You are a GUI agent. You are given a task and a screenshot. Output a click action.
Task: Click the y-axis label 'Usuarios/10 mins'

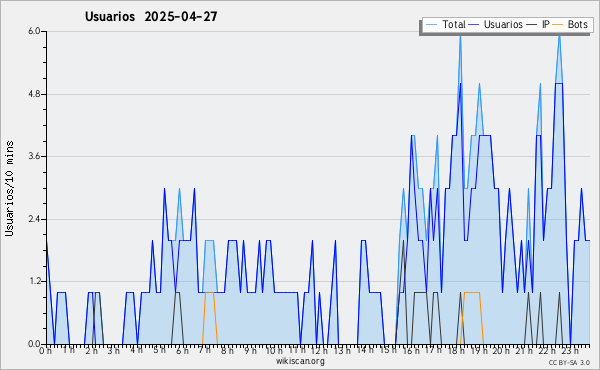(x=9, y=189)
